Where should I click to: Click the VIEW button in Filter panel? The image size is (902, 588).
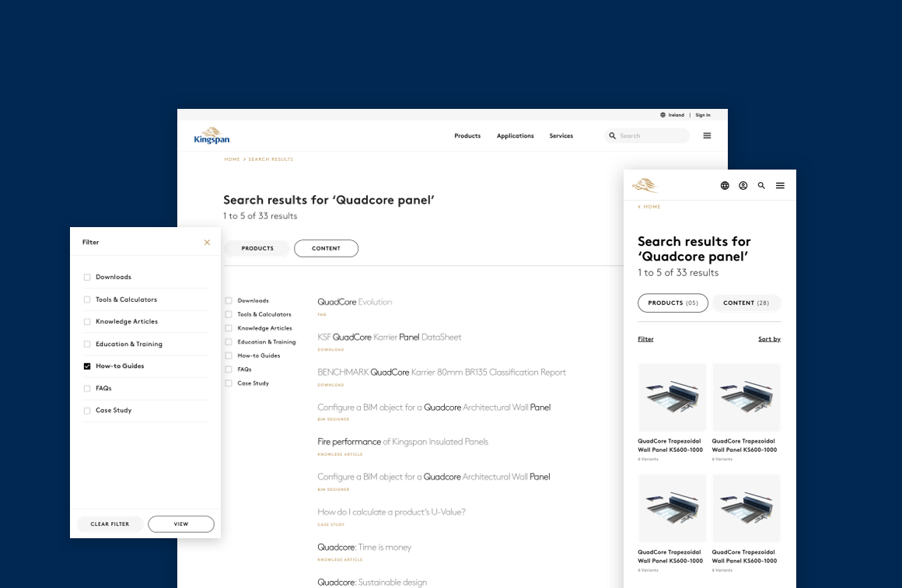pyautogui.click(x=181, y=524)
